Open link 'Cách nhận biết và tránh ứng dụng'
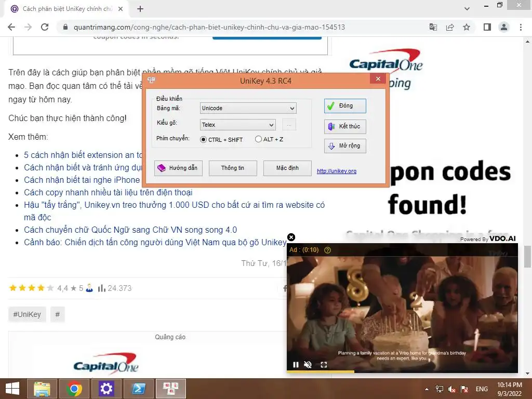Image resolution: width=532 pixels, height=399 pixels. (83, 168)
